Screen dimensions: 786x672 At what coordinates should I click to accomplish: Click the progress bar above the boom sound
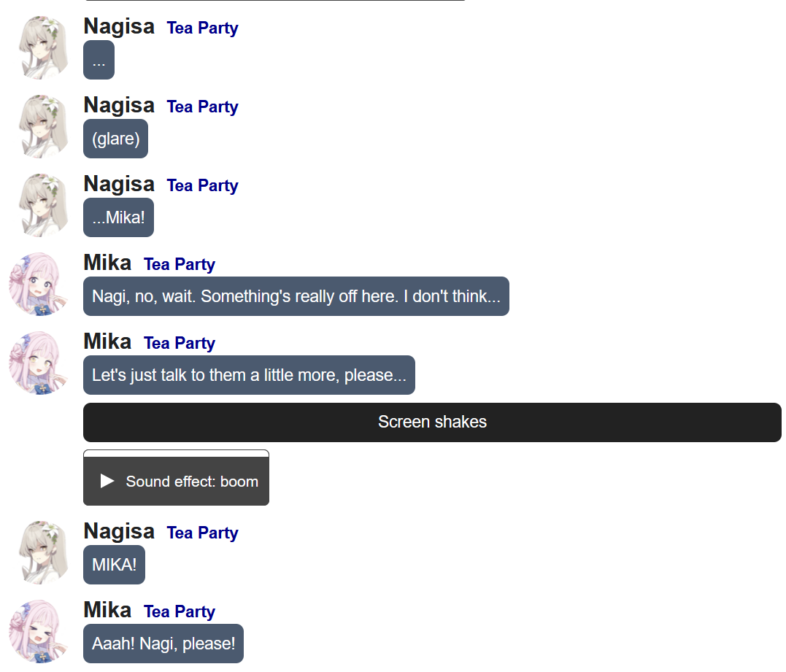176,454
